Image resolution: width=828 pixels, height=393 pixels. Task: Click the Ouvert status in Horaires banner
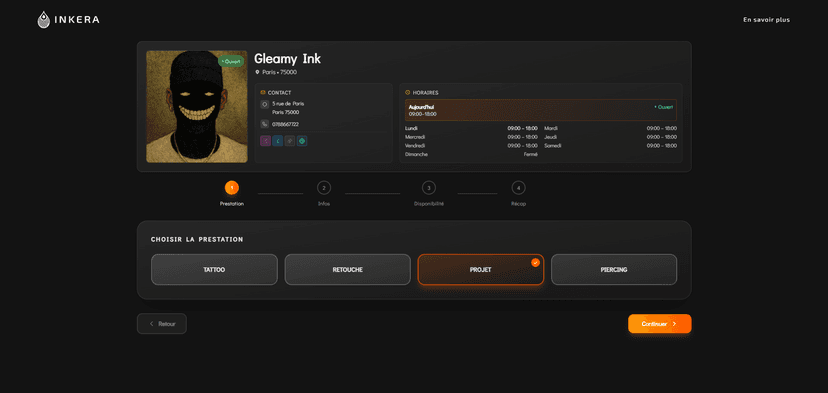pyautogui.click(x=664, y=107)
